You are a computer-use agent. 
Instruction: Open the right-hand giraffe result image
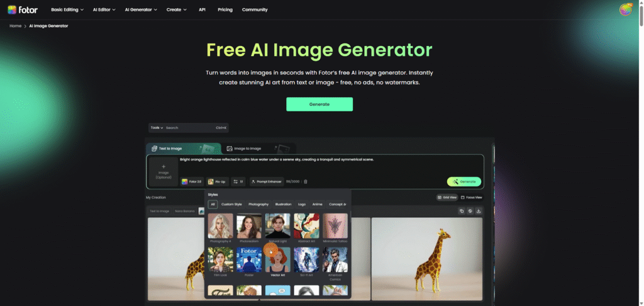click(427, 259)
